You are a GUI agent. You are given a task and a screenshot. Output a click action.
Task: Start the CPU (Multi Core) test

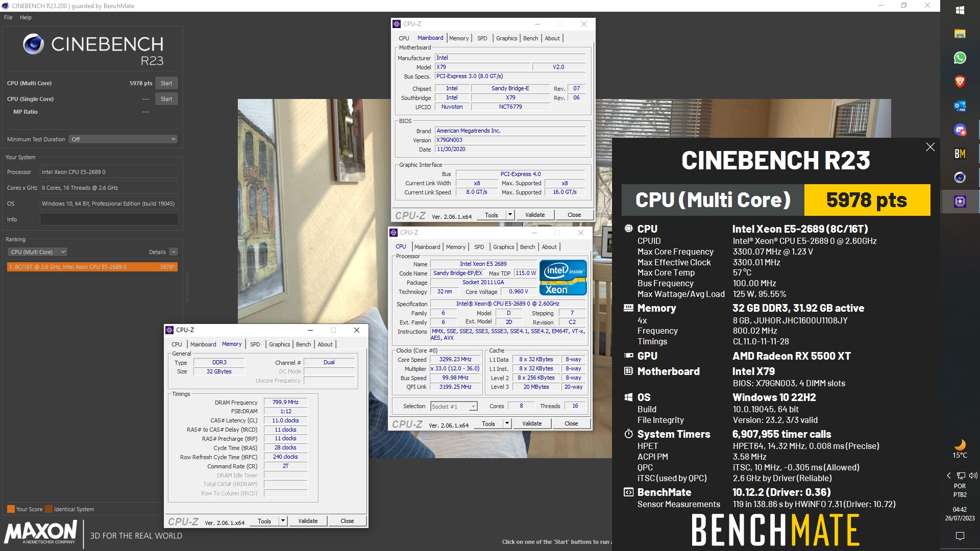coord(166,83)
